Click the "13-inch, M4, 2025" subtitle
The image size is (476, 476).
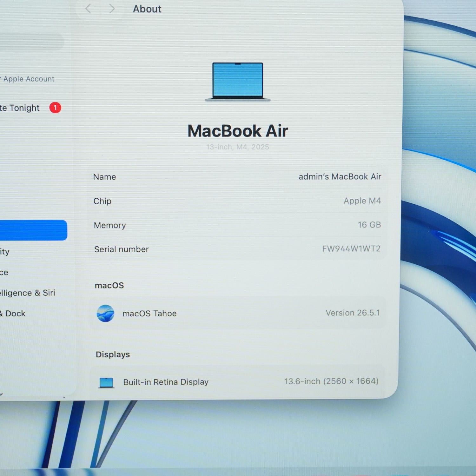pyautogui.click(x=238, y=147)
